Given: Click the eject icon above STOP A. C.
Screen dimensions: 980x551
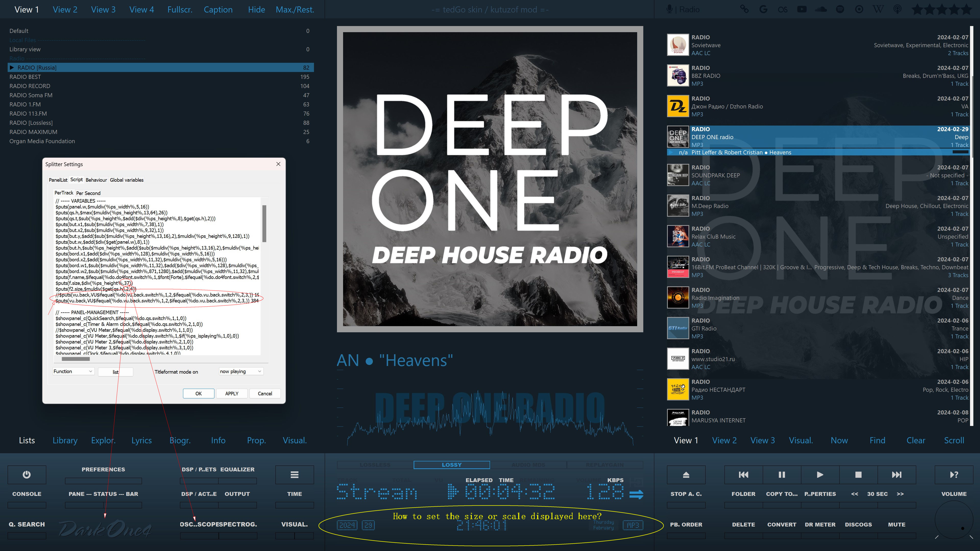Looking at the screenshot, I should (686, 475).
